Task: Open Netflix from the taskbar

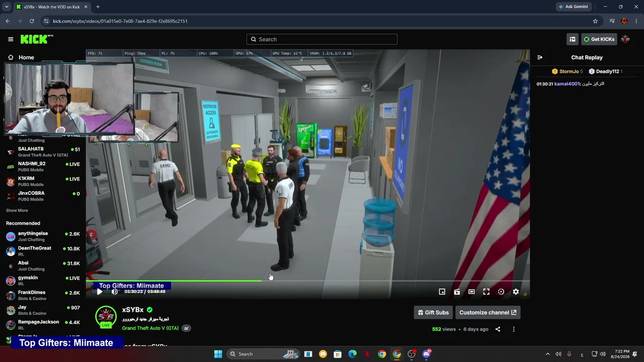Action: click(367, 354)
